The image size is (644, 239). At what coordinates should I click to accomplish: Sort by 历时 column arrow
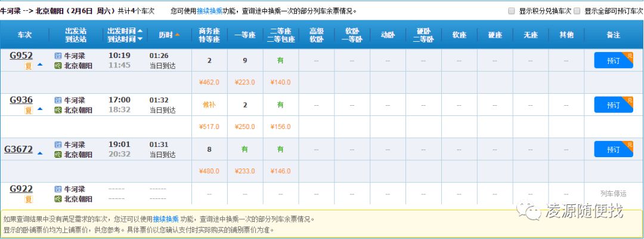tap(178, 35)
